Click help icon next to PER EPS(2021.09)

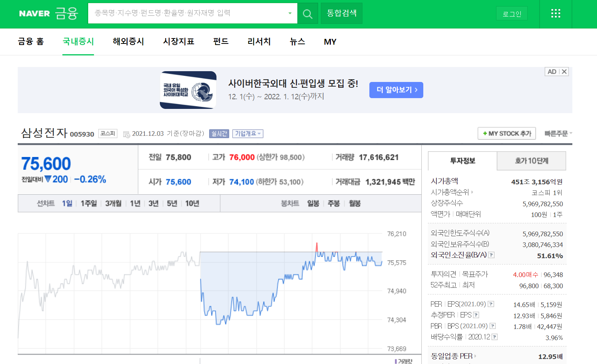point(491,304)
